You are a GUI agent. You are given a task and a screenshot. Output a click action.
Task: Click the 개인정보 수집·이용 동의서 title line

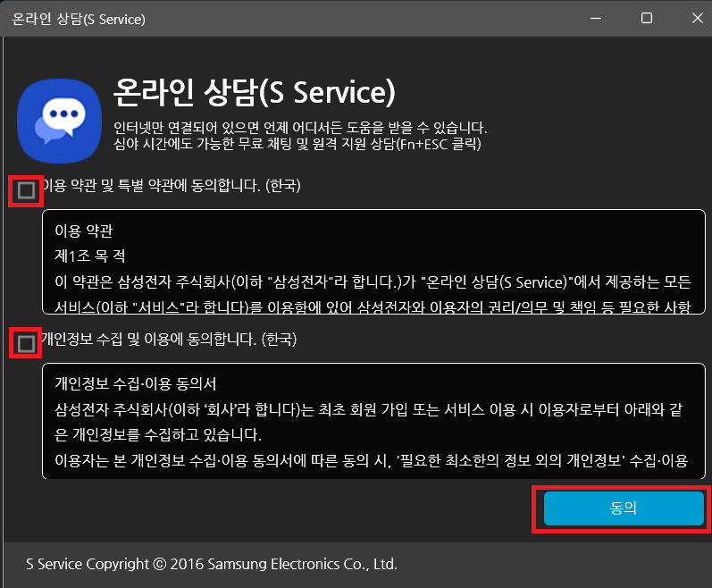point(135,384)
